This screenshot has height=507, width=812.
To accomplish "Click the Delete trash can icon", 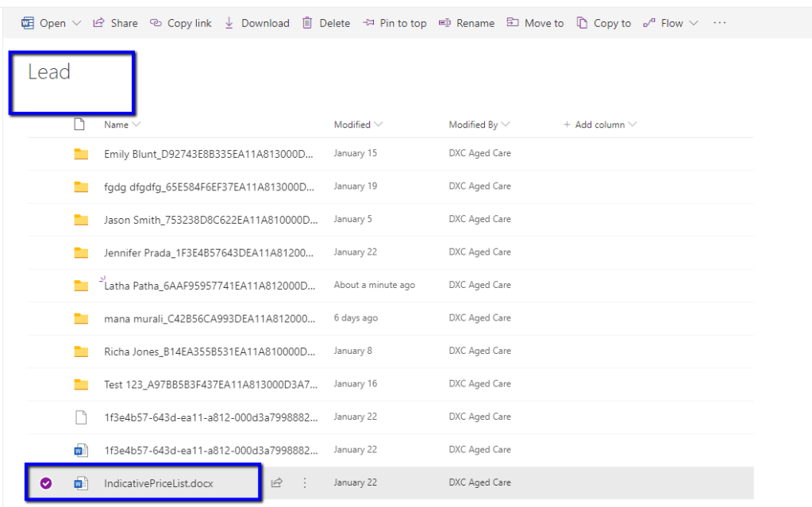I will pos(307,23).
